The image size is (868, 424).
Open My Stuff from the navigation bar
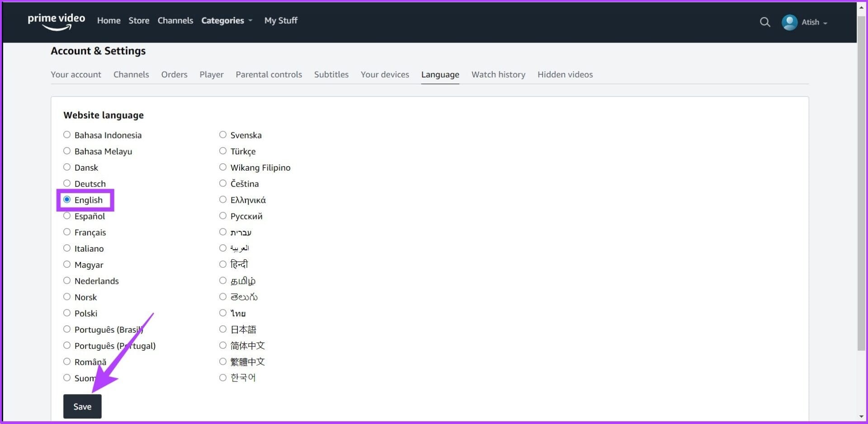[x=281, y=20]
